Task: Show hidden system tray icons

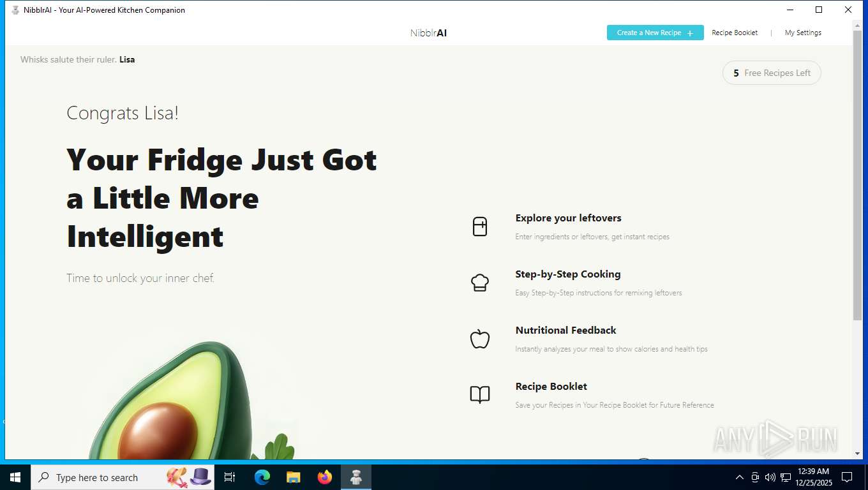Action: click(x=740, y=477)
